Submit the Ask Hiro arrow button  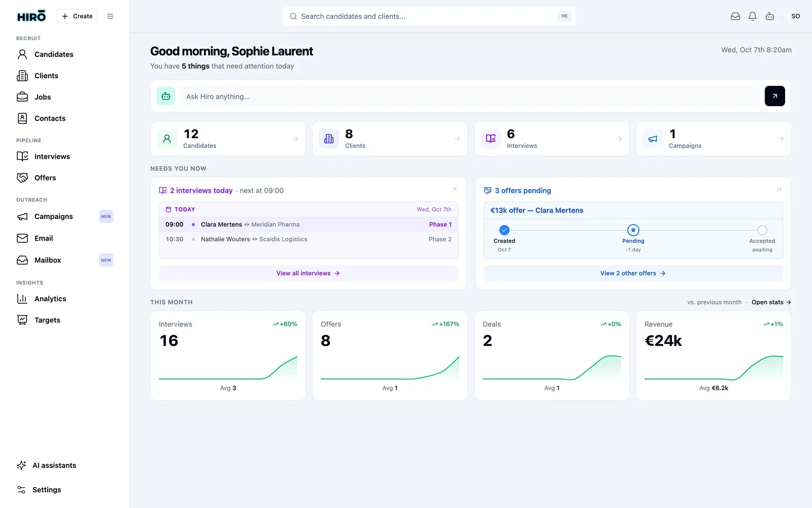(x=775, y=96)
